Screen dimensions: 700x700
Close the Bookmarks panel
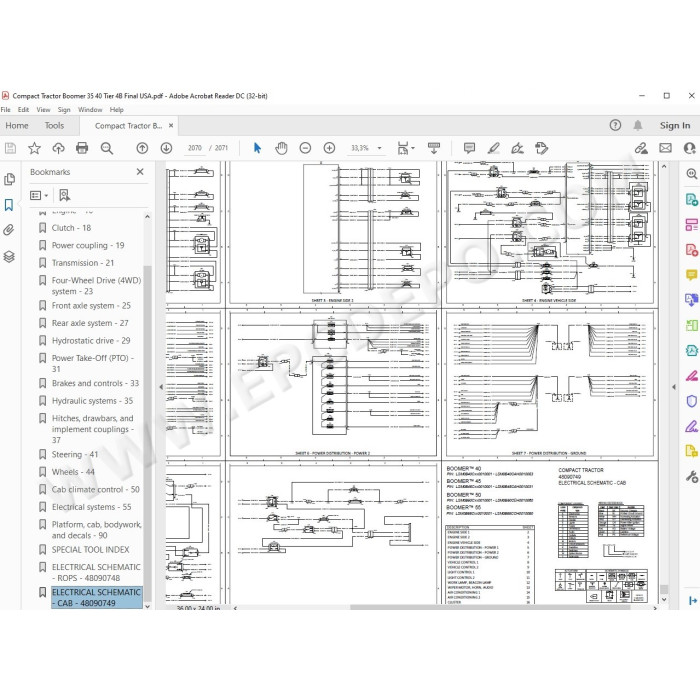pos(140,171)
